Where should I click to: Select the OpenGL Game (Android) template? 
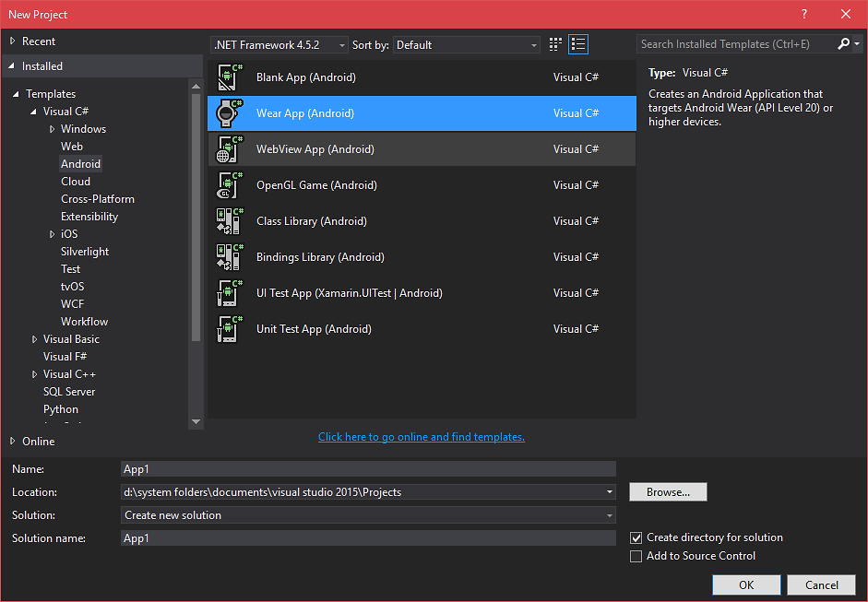pyautogui.click(x=422, y=185)
